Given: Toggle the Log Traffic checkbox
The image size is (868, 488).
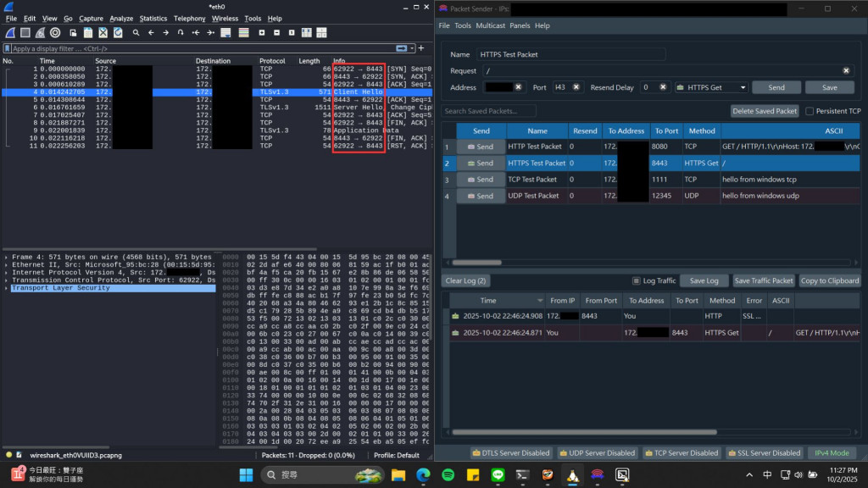Looking at the screenshot, I should (636, 281).
